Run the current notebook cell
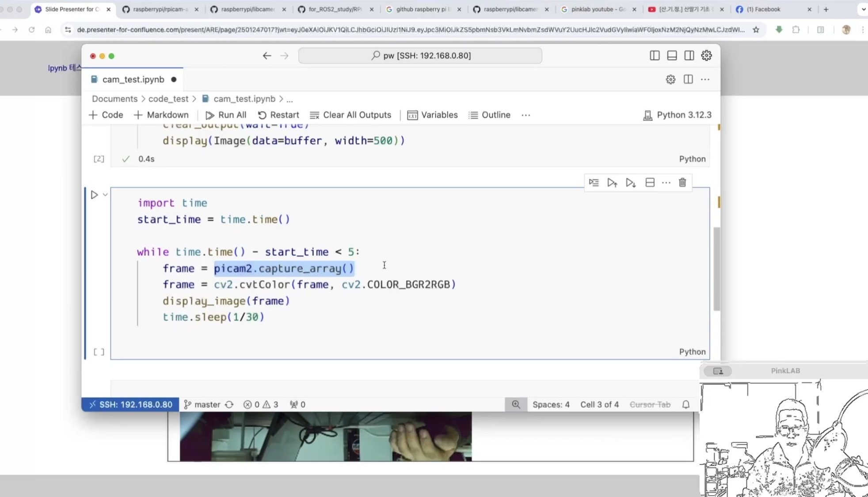The image size is (868, 497). (94, 195)
